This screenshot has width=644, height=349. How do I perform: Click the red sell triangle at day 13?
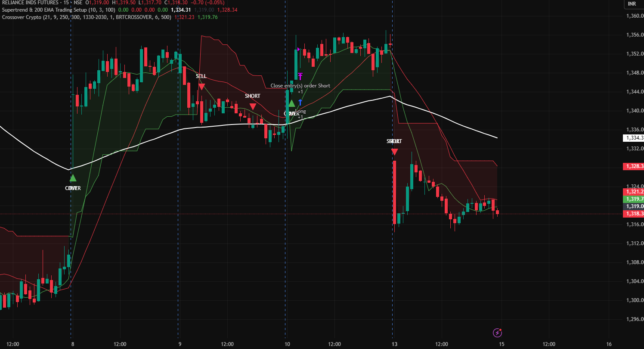click(394, 152)
